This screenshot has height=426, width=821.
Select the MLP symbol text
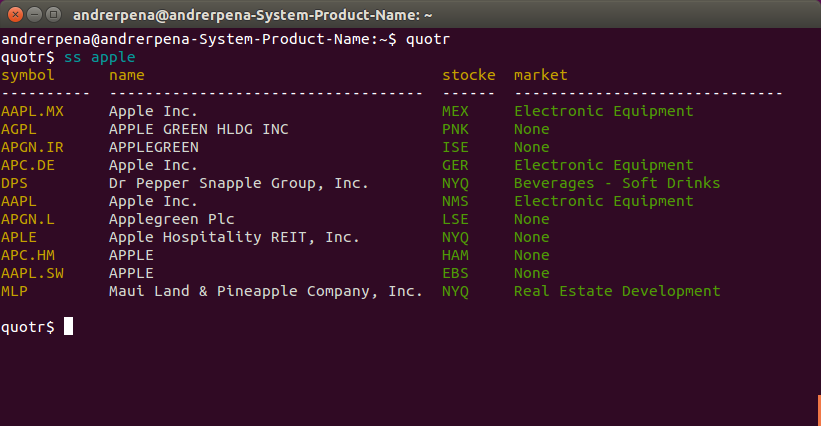(x=14, y=291)
